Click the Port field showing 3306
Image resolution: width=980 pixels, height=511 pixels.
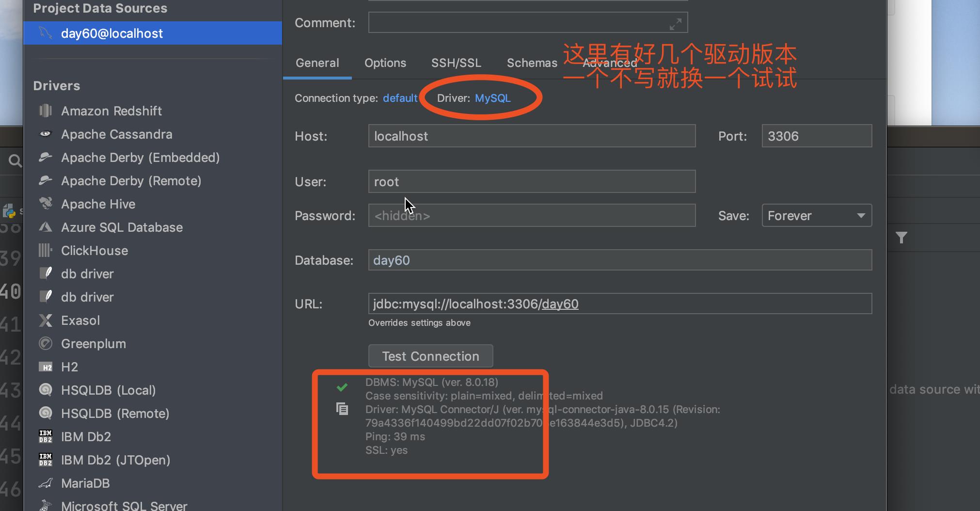[x=817, y=136]
